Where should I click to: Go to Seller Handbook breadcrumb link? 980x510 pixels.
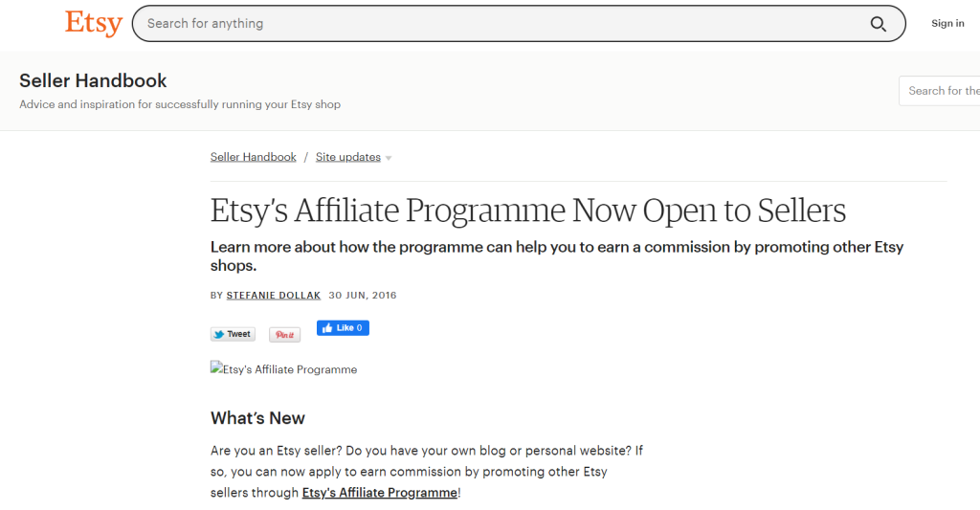pos(253,157)
